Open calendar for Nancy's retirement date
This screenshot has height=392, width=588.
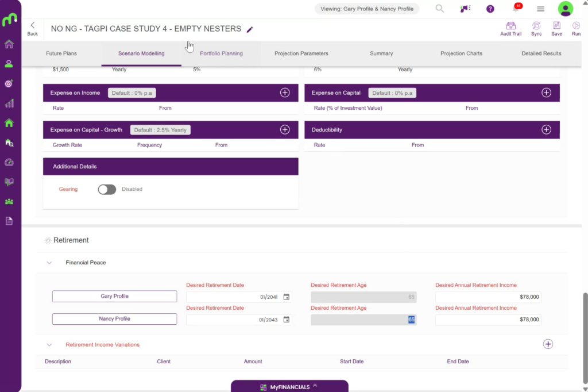286,320
